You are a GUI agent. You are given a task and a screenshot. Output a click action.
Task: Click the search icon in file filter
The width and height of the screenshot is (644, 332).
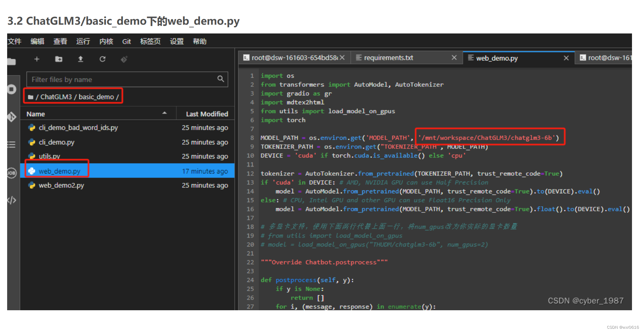tap(221, 79)
